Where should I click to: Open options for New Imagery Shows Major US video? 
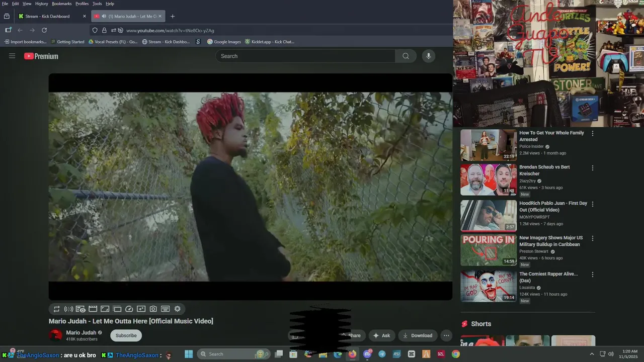coord(592,238)
